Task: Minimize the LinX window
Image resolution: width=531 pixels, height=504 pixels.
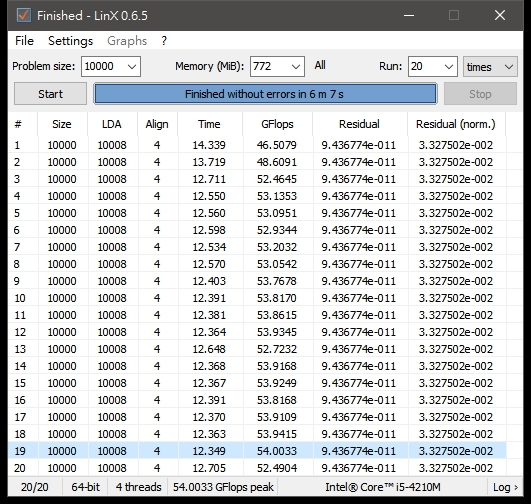Action: (x=409, y=15)
